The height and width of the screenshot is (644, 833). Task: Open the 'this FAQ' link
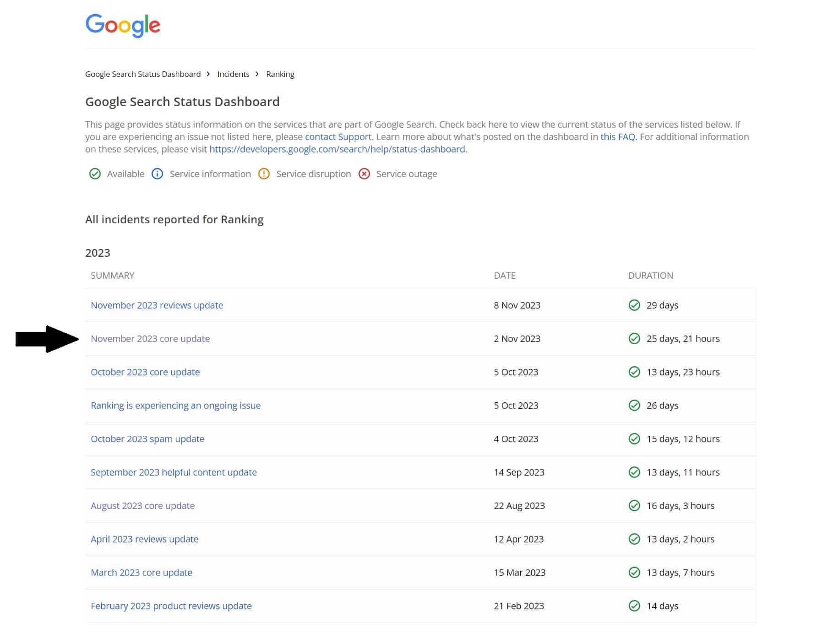618,137
